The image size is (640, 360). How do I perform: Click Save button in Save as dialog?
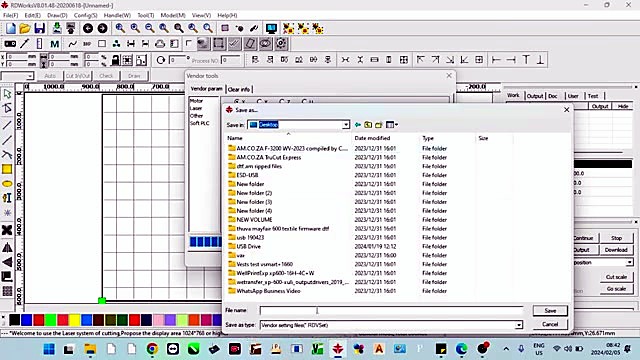(550, 311)
